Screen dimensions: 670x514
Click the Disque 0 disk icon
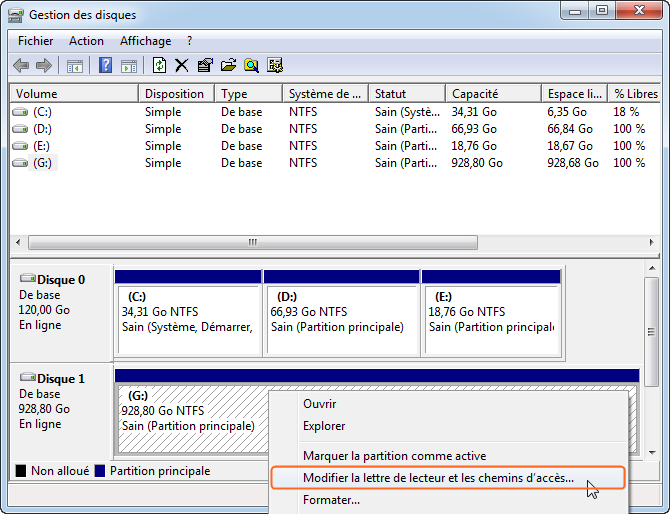coord(28,278)
